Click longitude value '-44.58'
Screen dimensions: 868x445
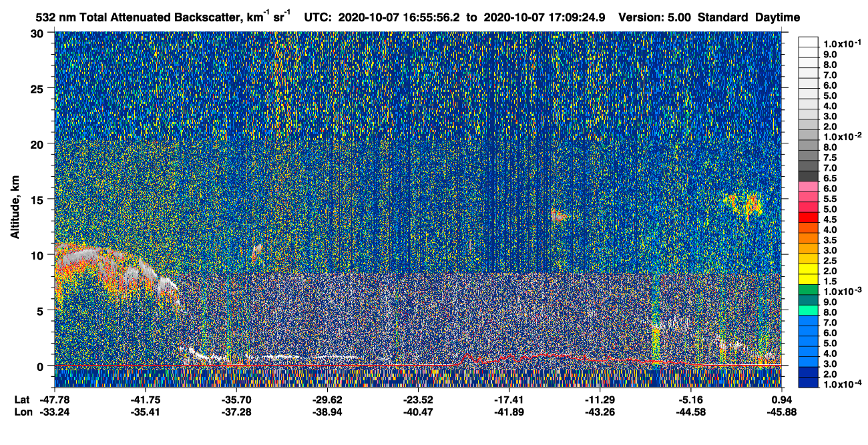tap(691, 412)
